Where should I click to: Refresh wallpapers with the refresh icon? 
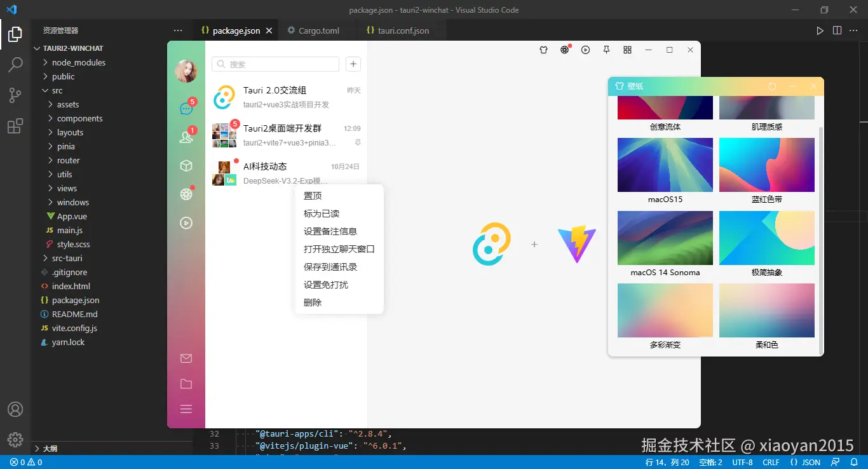(x=772, y=86)
